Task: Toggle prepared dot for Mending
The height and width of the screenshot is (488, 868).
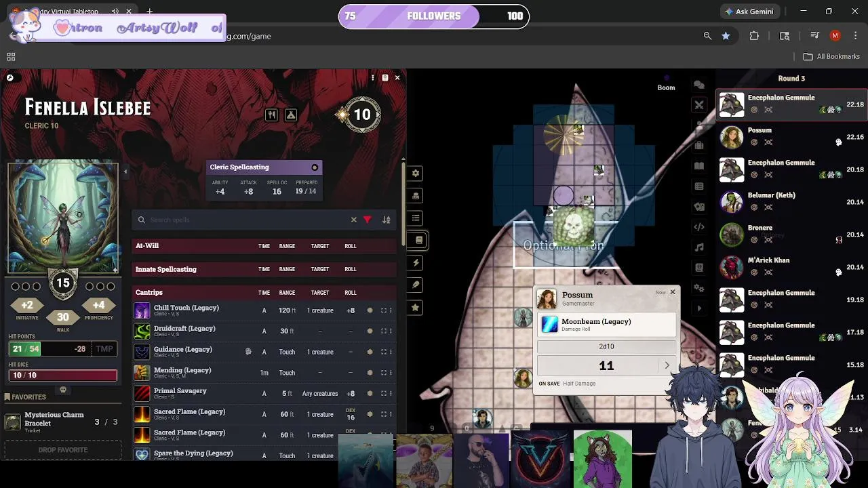Action: pos(370,373)
